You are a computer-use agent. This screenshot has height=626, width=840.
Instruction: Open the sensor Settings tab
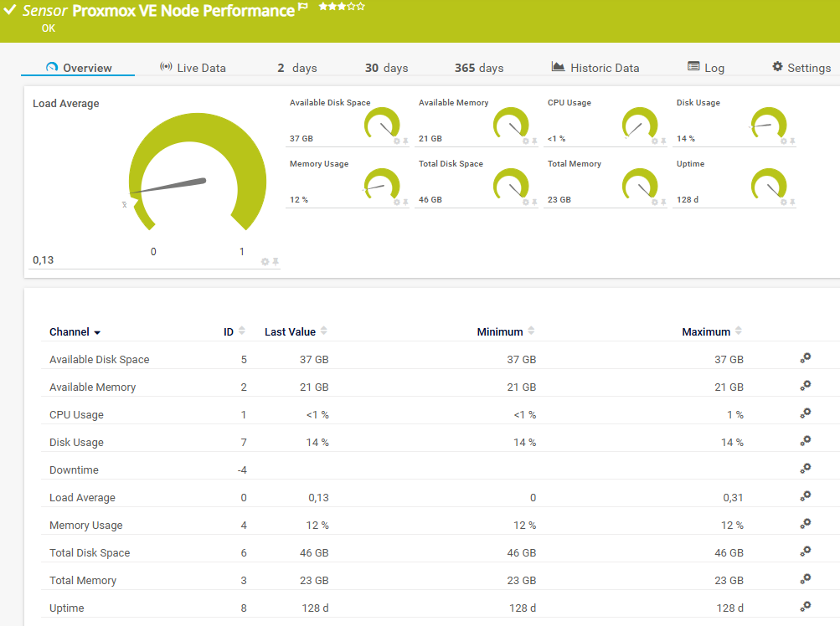[801, 68]
